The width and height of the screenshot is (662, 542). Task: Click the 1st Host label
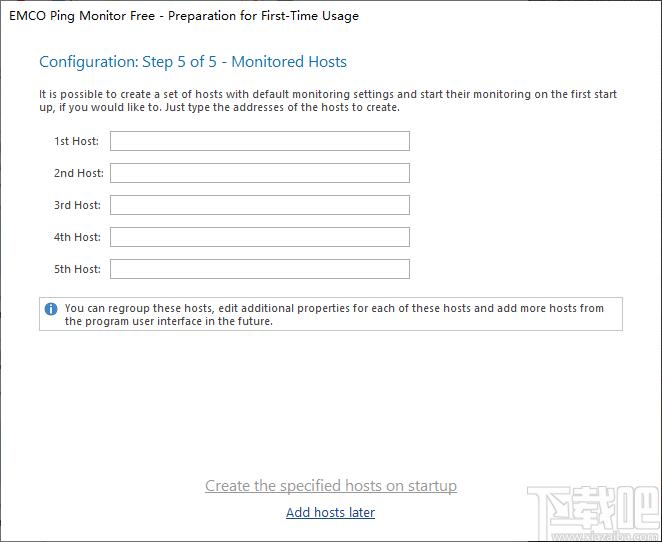76,141
